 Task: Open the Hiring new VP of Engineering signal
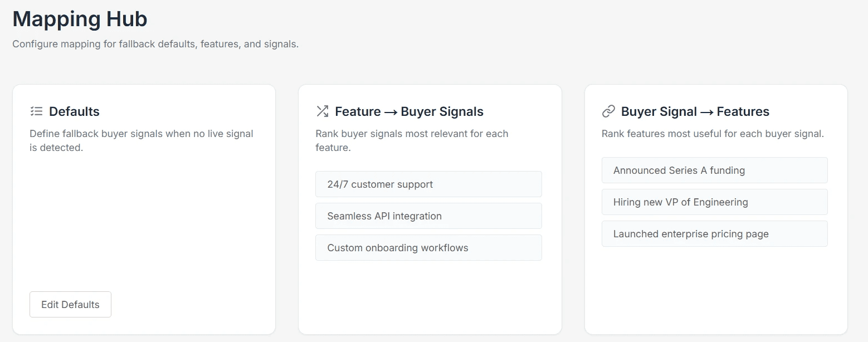[714, 202]
